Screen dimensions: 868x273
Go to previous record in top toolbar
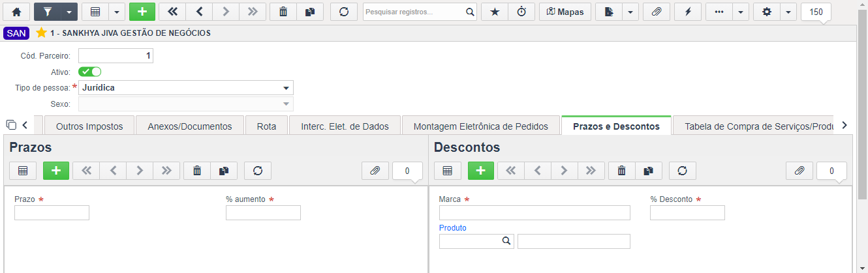(199, 12)
